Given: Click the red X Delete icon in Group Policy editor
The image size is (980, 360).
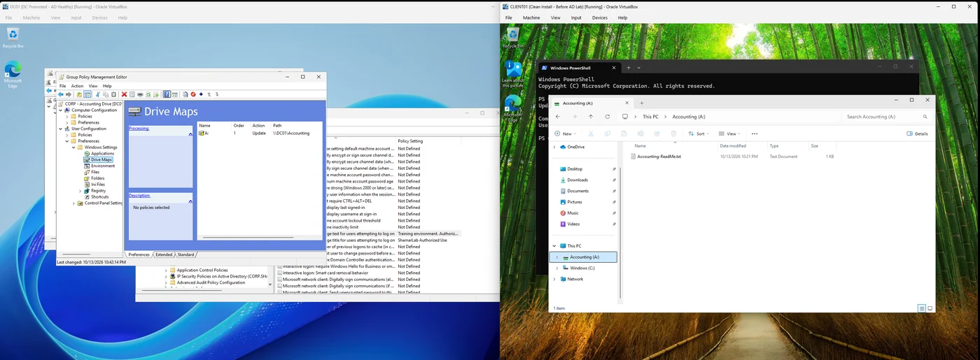Looking at the screenshot, I should (124, 94).
